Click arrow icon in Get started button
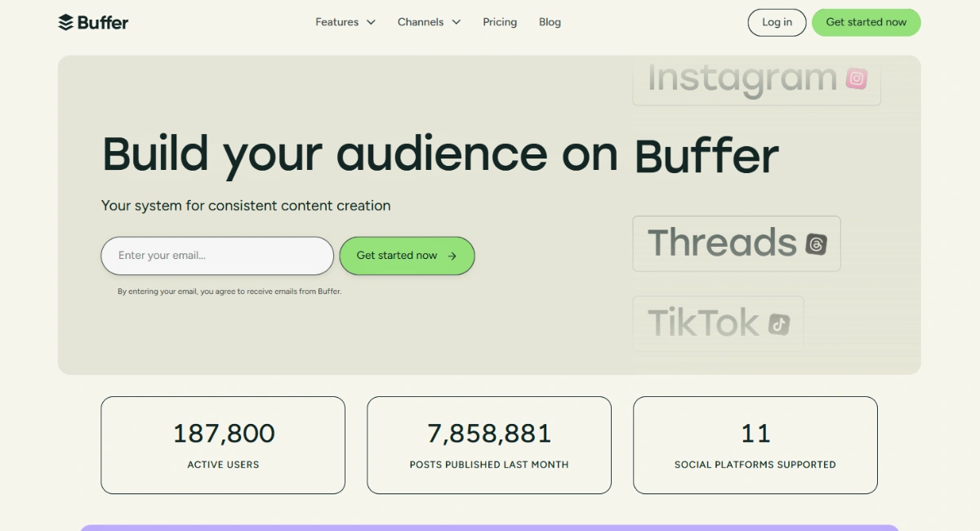 click(x=452, y=256)
